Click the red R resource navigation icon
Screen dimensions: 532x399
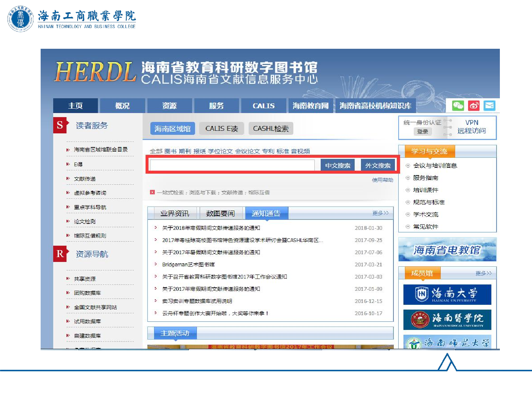click(60, 254)
